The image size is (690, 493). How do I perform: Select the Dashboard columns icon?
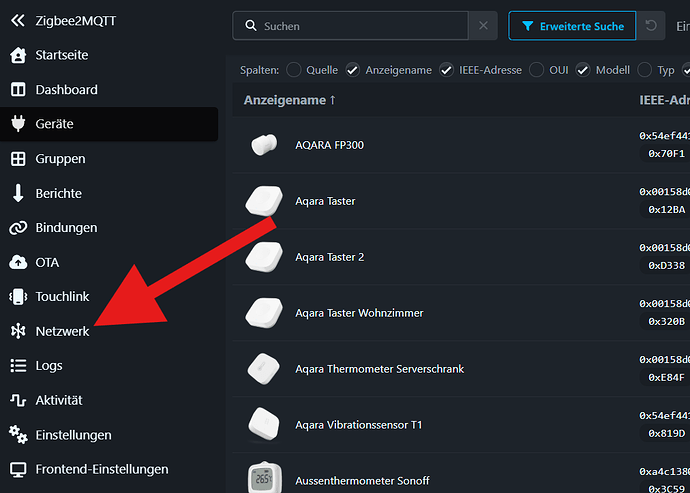tap(18, 90)
